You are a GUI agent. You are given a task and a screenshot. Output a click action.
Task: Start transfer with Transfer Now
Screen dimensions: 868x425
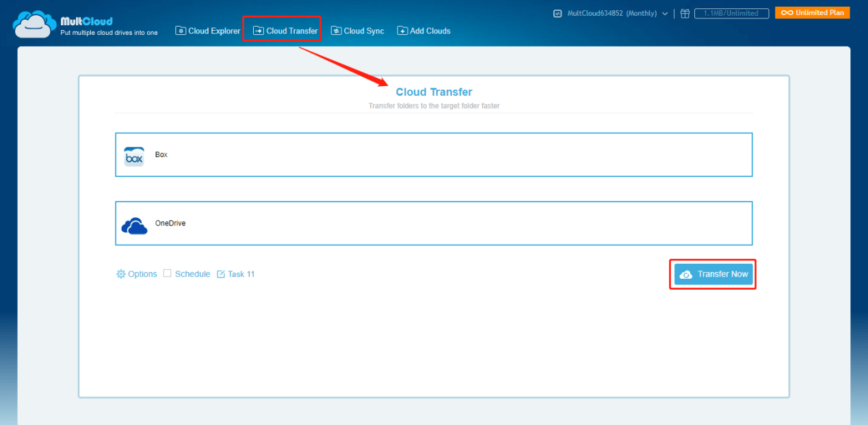click(713, 274)
